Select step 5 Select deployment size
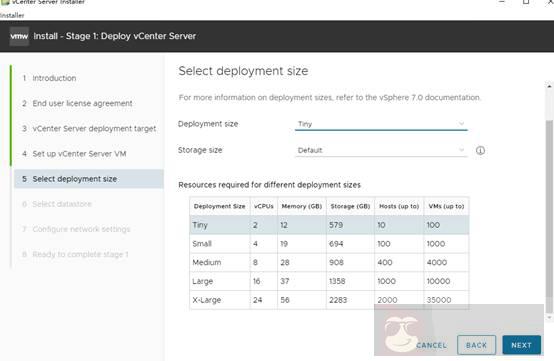 tap(89, 179)
